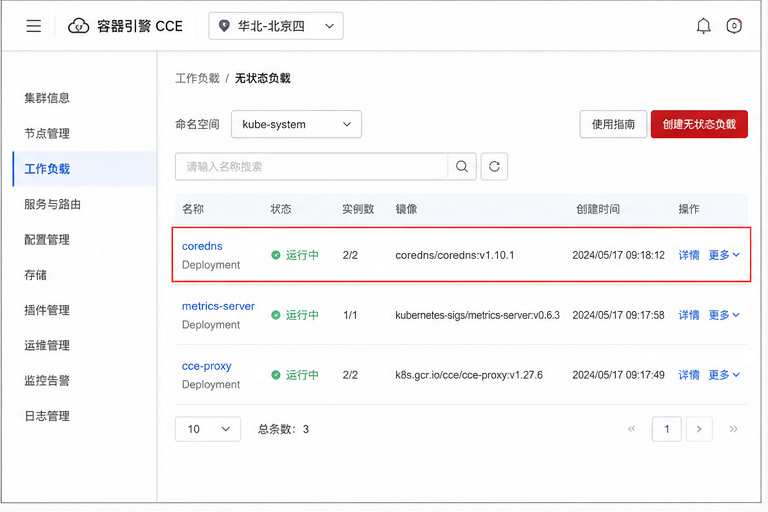
Task: Select 集群信息 in sidebar
Action: pos(47,98)
